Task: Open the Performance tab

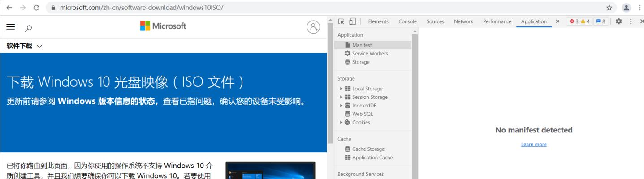Action: (x=497, y=21)
